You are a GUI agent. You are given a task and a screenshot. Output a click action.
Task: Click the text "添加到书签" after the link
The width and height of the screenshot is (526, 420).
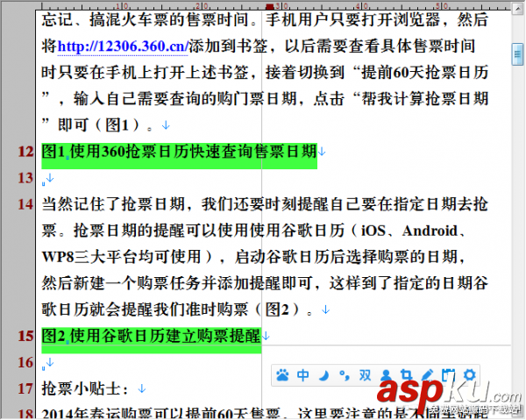pos(229,46)
